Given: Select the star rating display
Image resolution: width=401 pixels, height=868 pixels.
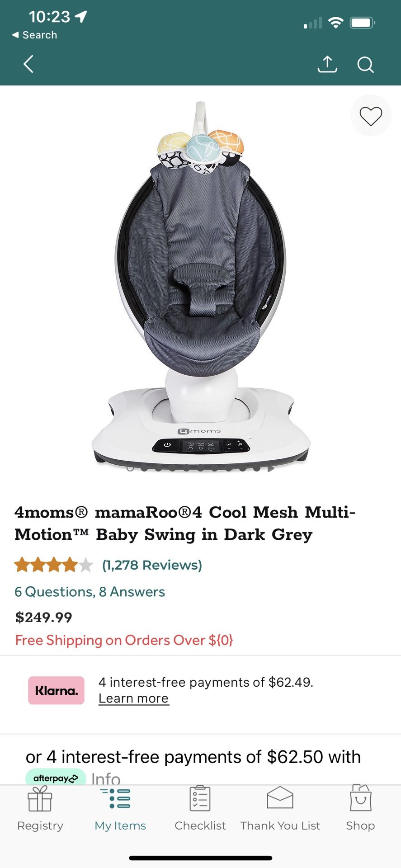Looking at the screenshot, I should 54,565.
